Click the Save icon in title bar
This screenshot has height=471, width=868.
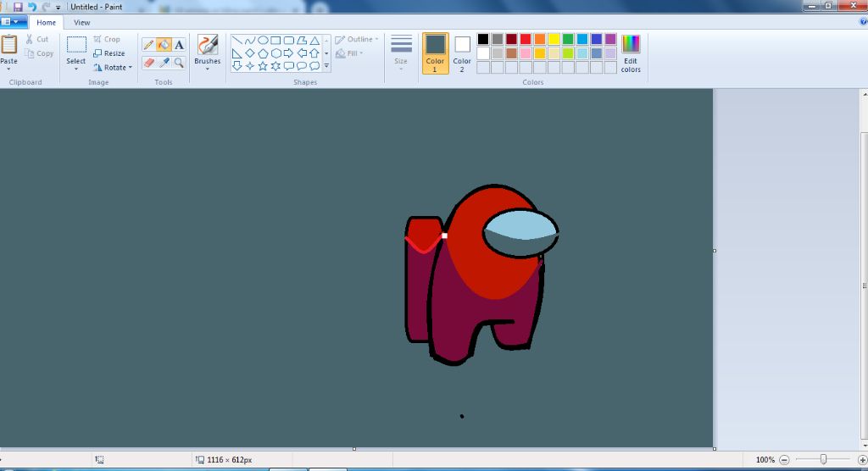(x=18, y=7)
